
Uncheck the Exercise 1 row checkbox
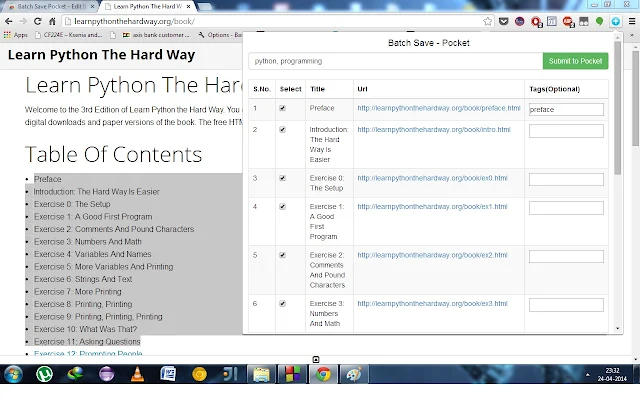(282, 207)
